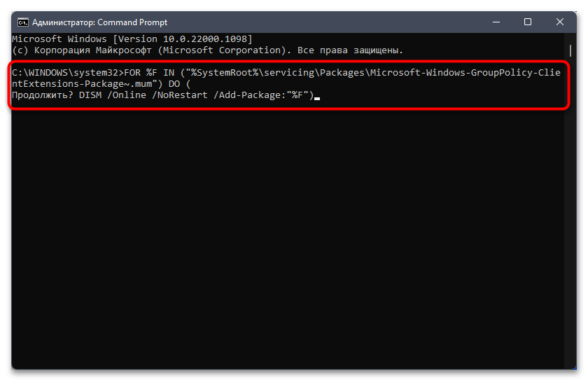
Task: Click the 'DISM' command word
Action: pyautogui.click(x=90, y=95)
